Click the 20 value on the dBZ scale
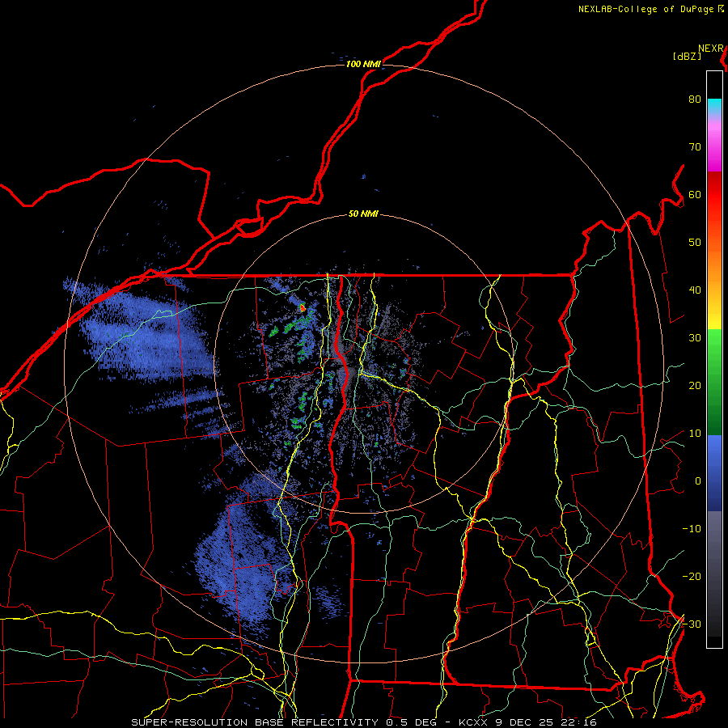This screenshot has width=728, height=728. (x=695, y=386)
